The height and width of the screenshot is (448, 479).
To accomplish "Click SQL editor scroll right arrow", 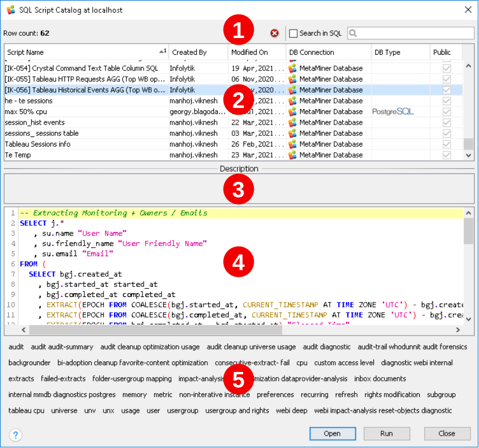I will click(x=458, y=330).
